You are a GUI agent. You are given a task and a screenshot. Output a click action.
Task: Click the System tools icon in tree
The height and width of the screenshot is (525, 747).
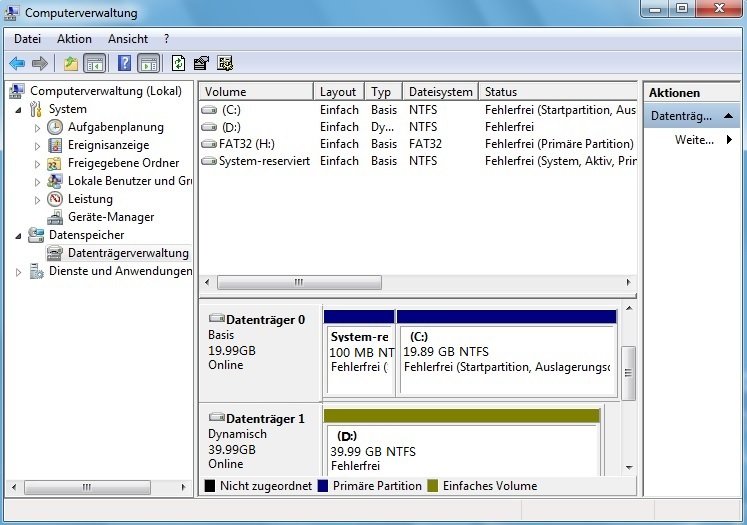pos(36,109)
